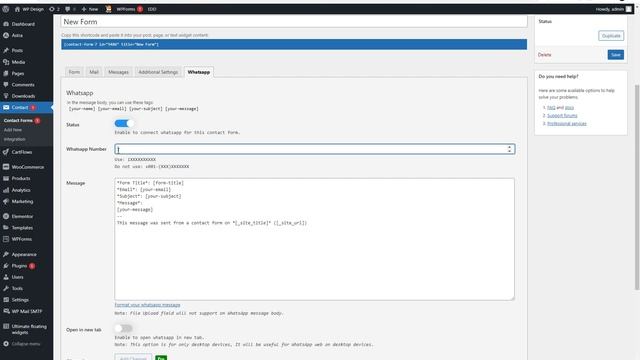Open the FAQ help link
The height and width of the screenshot is (360, 640).
(x=551, y=107)
